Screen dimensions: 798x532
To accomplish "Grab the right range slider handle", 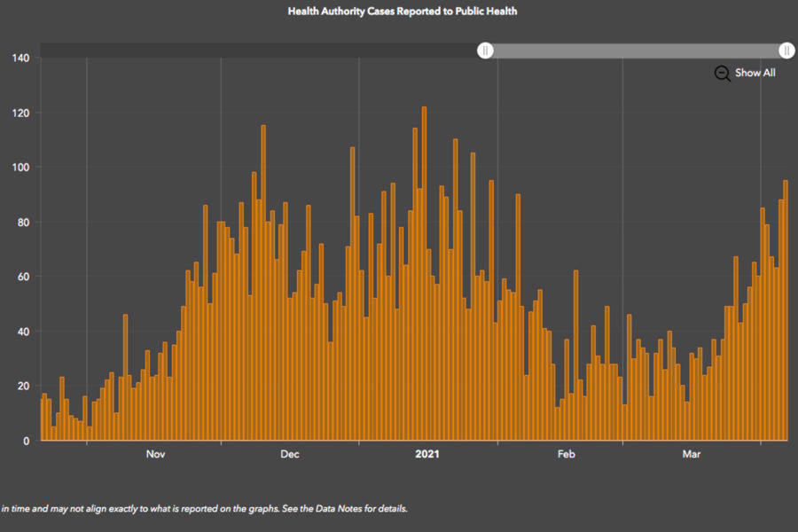I will pos(786,51).
